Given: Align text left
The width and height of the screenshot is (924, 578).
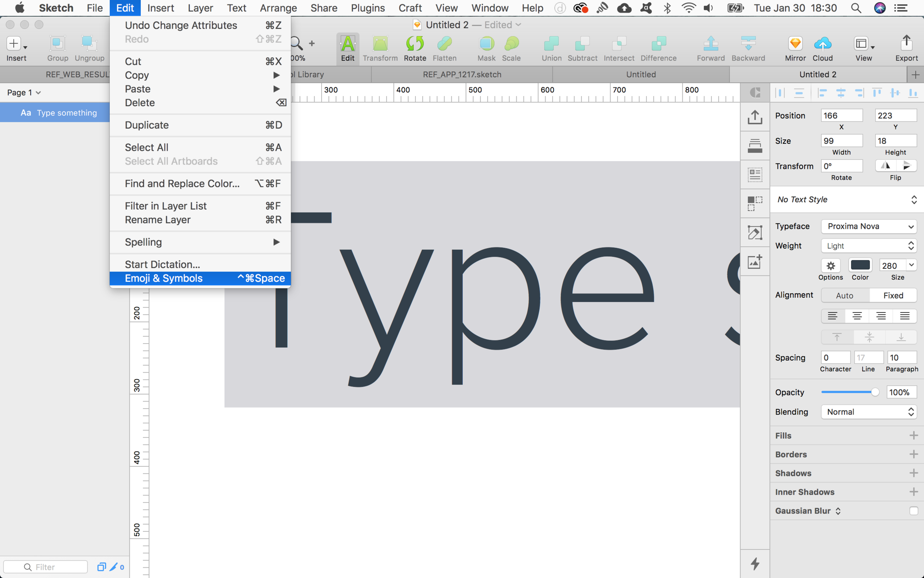Looking at the screenshot, I should [x=833, y=316].
